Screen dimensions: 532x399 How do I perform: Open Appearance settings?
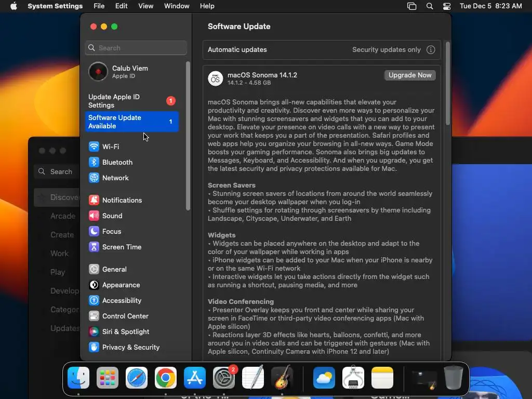(x=131, y=285)
